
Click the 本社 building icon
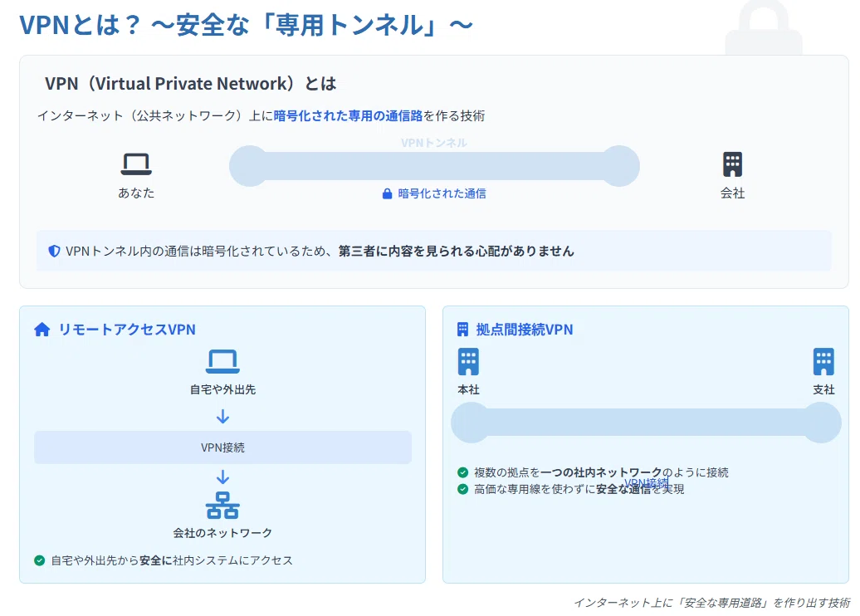[x=468, y=361]
